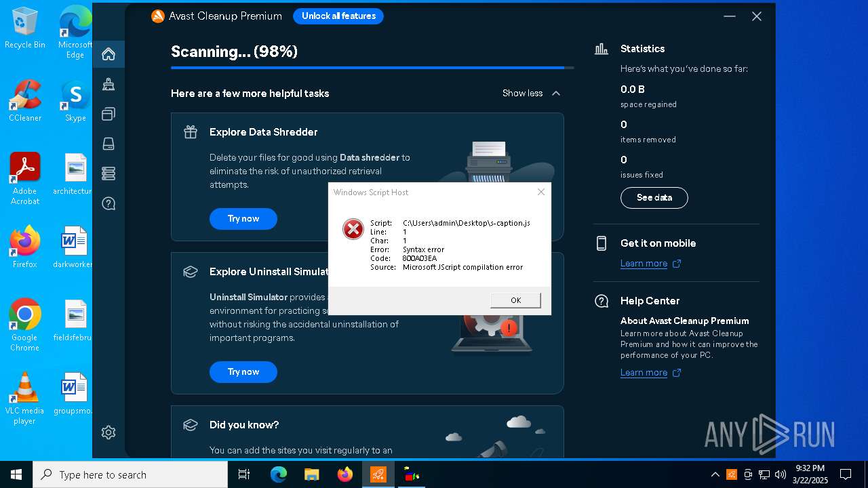
Task: Click the Did you know graduation cap icon
Action: tap(191, 425)
